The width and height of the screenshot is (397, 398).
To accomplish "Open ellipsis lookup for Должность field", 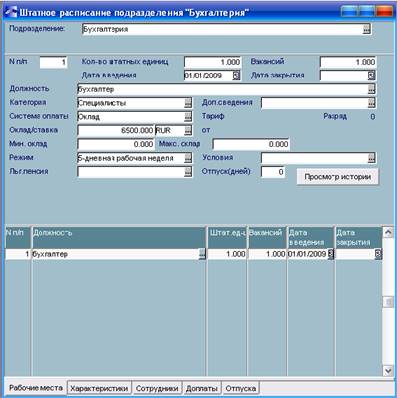I will click(x=371, y=89).
